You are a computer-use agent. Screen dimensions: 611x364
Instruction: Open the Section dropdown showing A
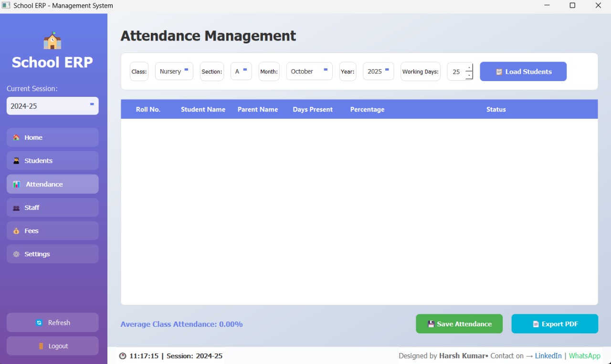pyautogui.click(x=241, y=72)
